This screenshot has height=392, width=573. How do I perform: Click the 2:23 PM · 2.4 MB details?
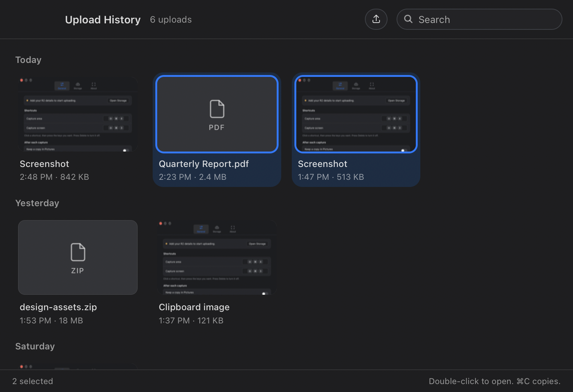tap(193, 177)
